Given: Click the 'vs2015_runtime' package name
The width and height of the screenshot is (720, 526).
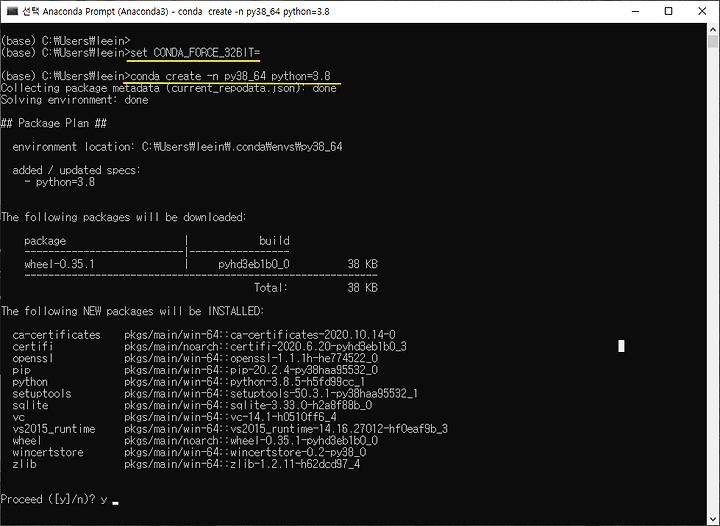Looking at the screenshot, I should click(x=54, y=429).
